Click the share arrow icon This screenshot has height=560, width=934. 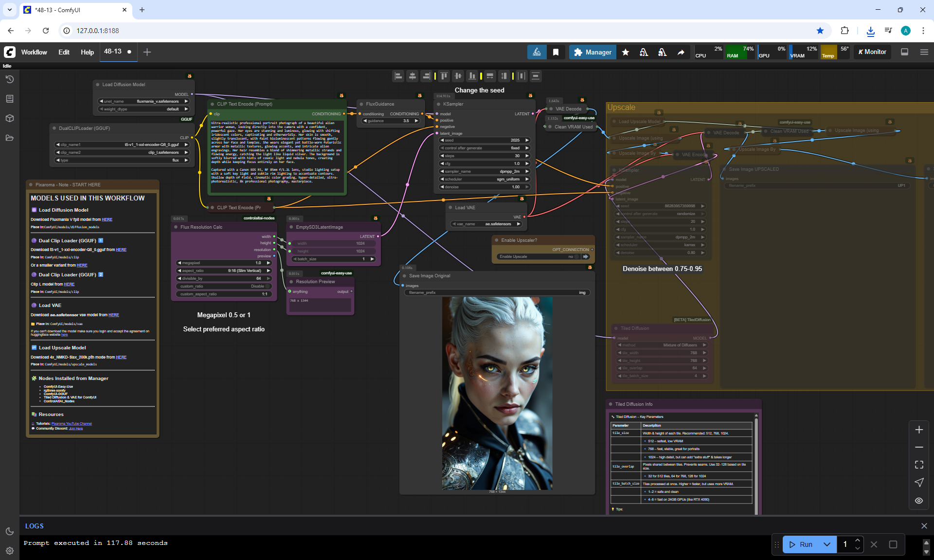click(681, 52)
